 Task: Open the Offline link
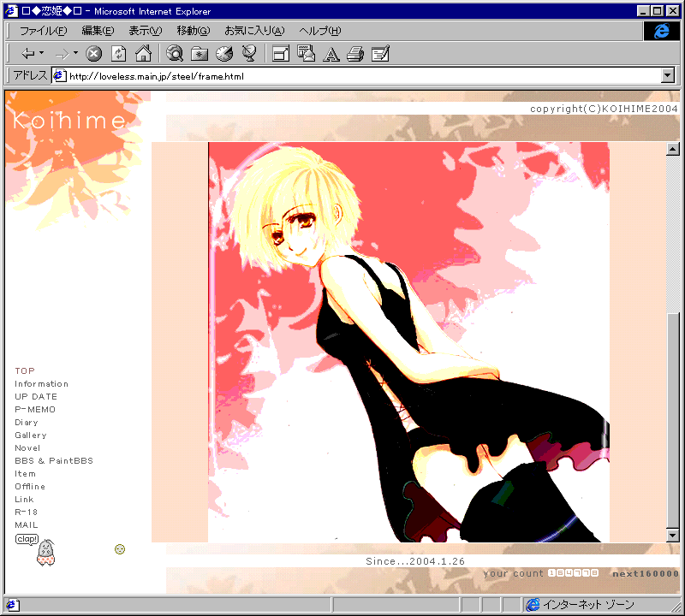pos(30,486)
